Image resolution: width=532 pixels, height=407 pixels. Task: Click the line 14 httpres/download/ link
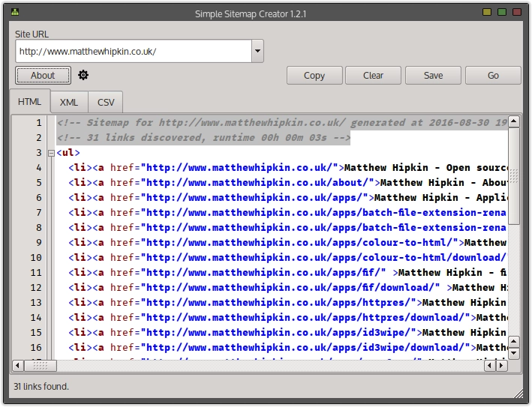(x=305, y=318)
